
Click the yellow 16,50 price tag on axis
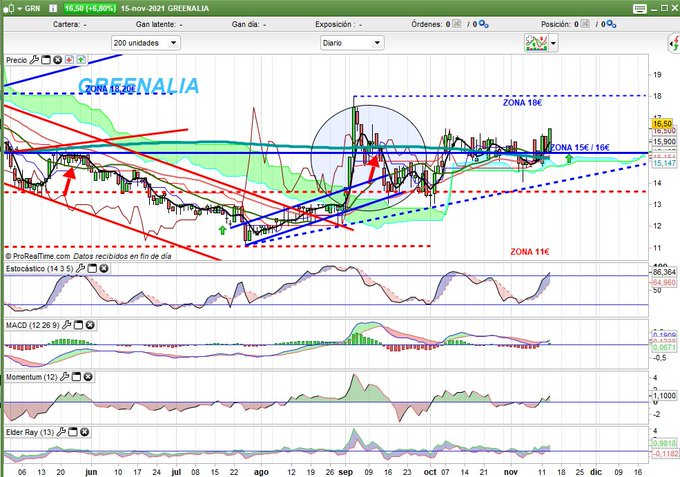pyautogui.click(x=662, y=124)
